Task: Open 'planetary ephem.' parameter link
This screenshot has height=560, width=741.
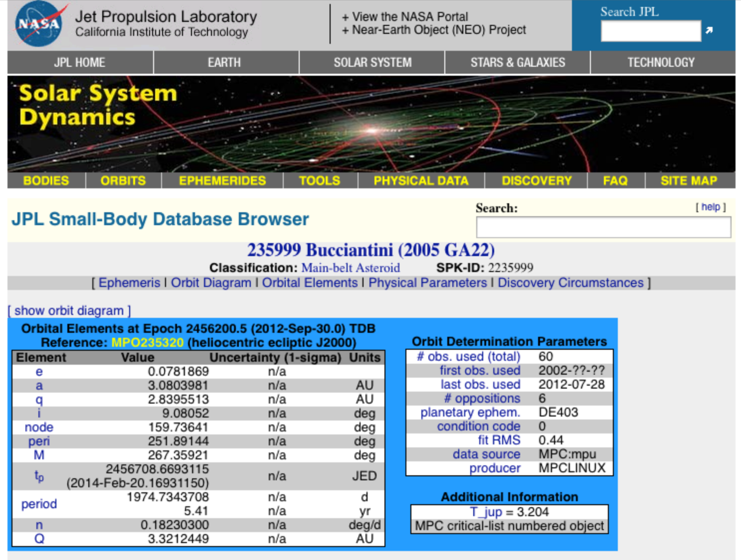Action: pos(470,413)
